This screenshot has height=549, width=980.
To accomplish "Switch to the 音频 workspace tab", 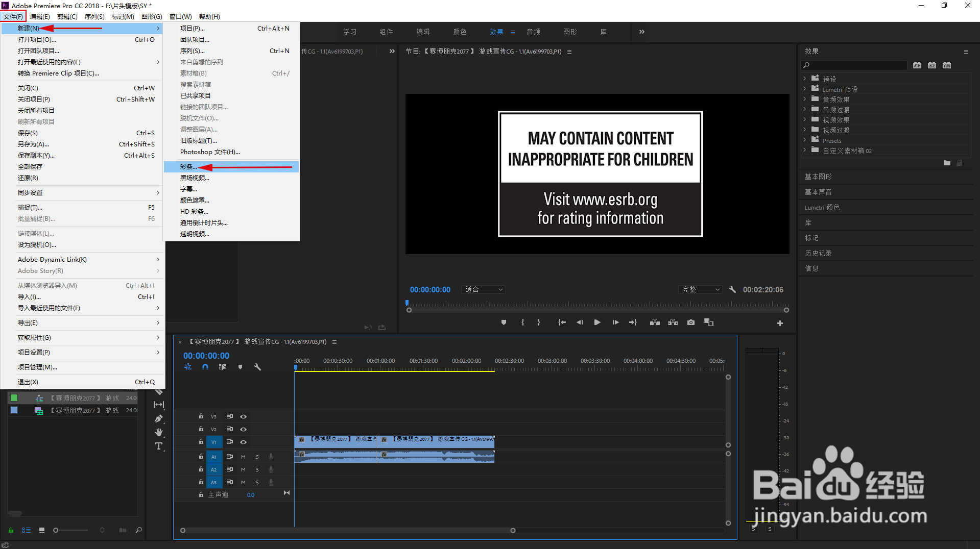I will (x=533, y=32).
